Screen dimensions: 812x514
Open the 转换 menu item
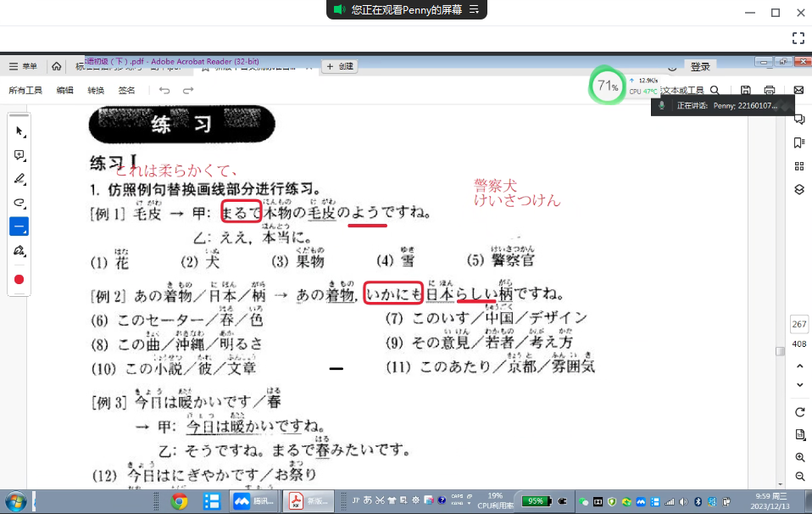tap(96, 90)
